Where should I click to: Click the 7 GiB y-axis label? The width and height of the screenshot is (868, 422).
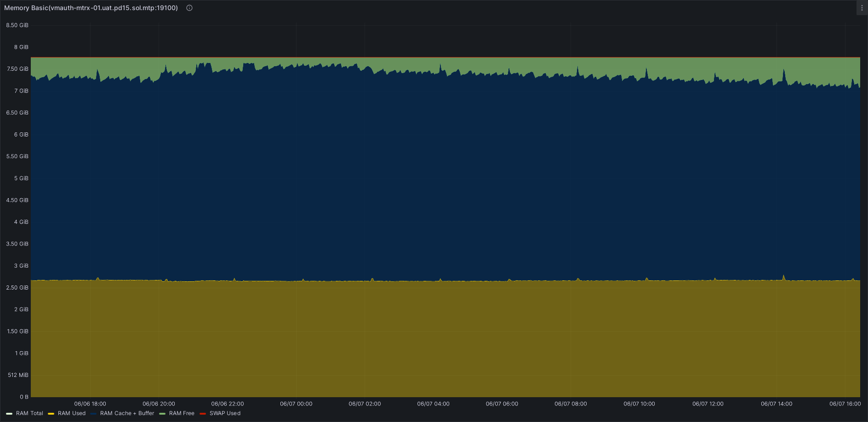[x=22, y=91]
